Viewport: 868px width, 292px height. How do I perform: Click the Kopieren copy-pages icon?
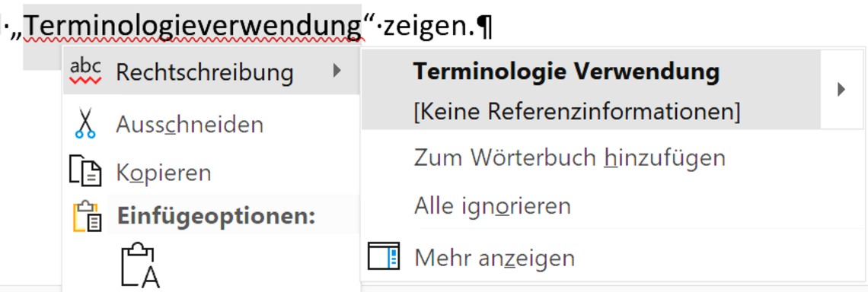85,171
